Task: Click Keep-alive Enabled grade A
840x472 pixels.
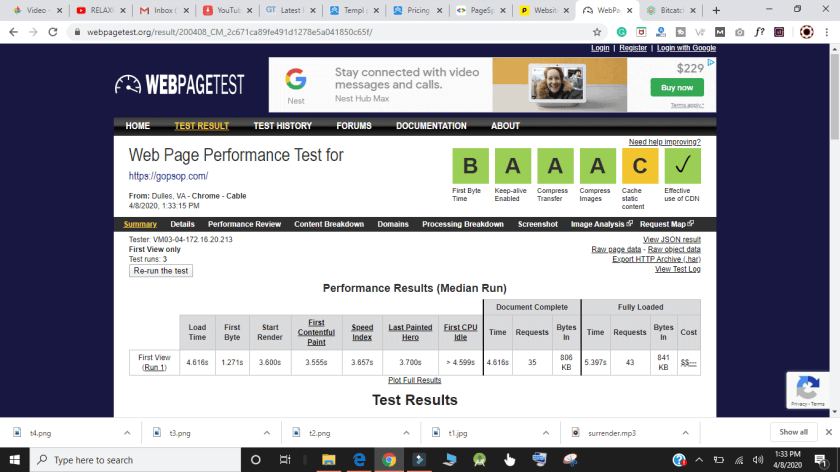Action: (513, 166)
